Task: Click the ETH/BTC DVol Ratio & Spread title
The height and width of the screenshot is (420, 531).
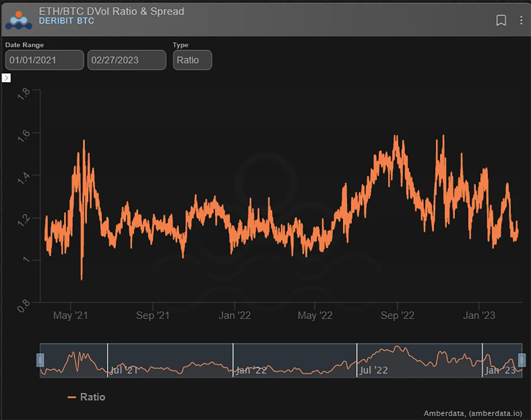Action: (111, 11)
